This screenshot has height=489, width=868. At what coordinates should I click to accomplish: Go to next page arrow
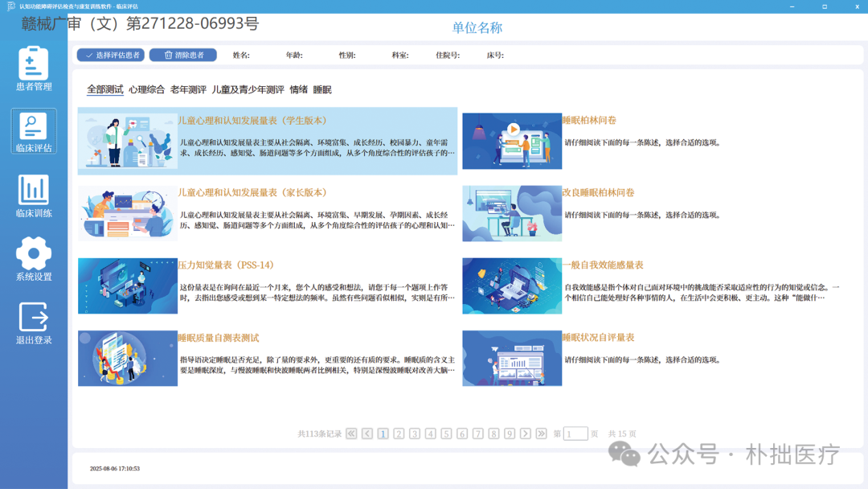pyautogui.click(x=526, y=434)
